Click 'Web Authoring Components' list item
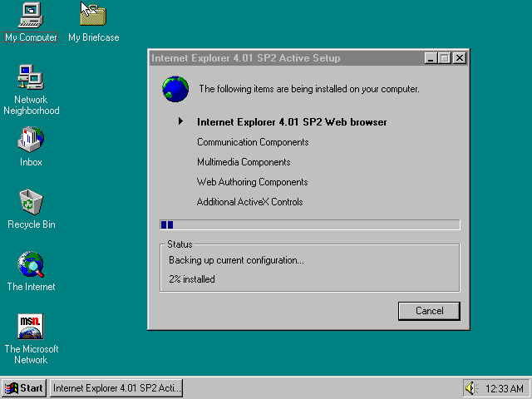 [x=253, y=182]
